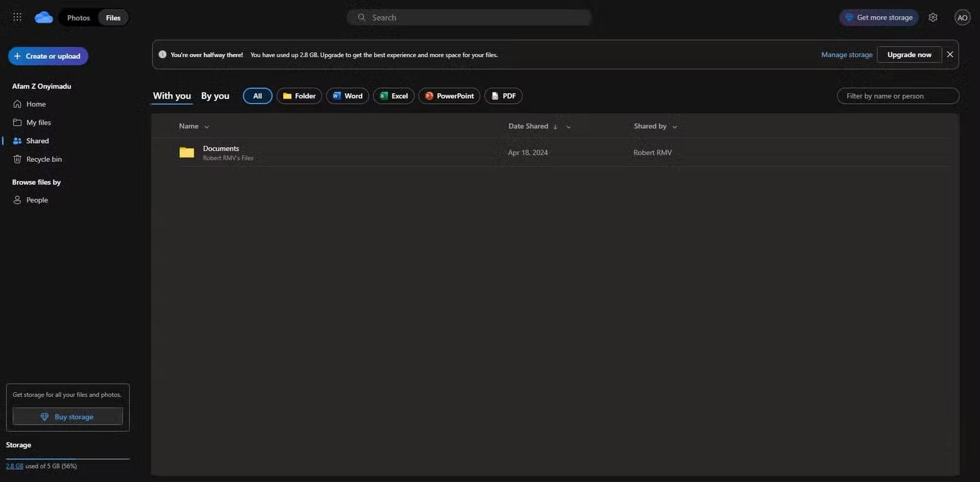Open the Manage storage link
This screenshot has width=980, height=482.
pos(847,55)
